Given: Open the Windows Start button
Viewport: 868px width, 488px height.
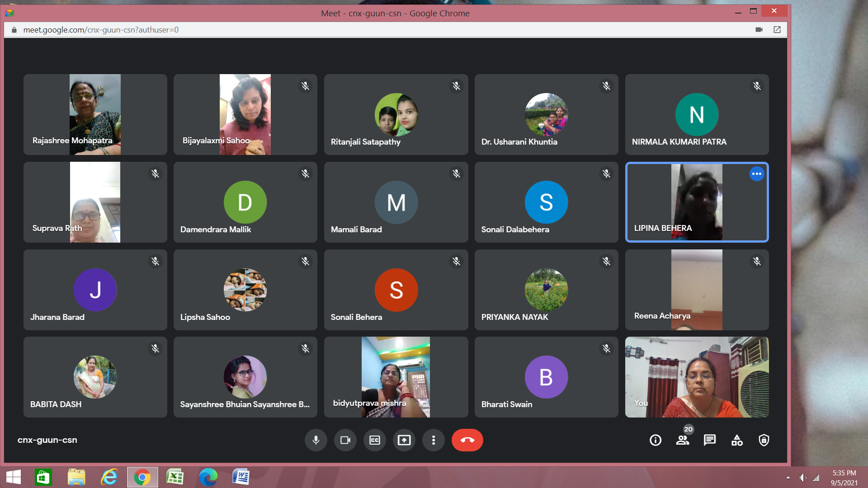Looking at the screenshot, I should [14, 477].
